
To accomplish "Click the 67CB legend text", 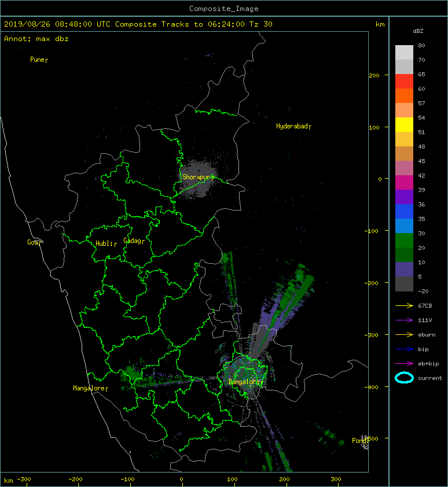I will pos(425,306).
